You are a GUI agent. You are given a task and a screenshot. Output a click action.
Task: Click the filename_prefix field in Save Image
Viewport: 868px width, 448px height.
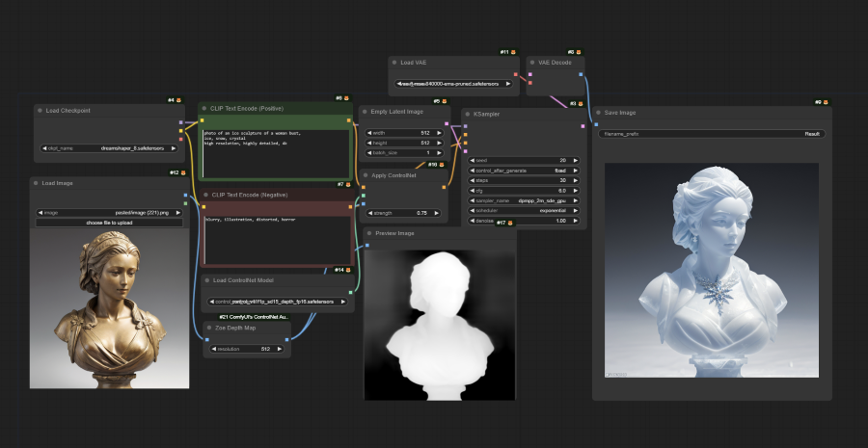click(x=712, y=134)
